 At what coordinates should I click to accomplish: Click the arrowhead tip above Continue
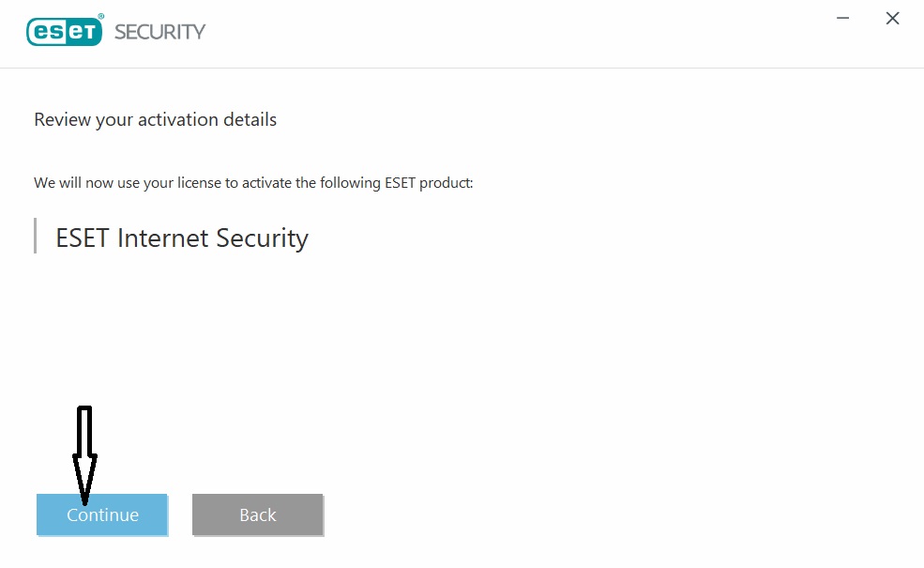click(84, 499)
